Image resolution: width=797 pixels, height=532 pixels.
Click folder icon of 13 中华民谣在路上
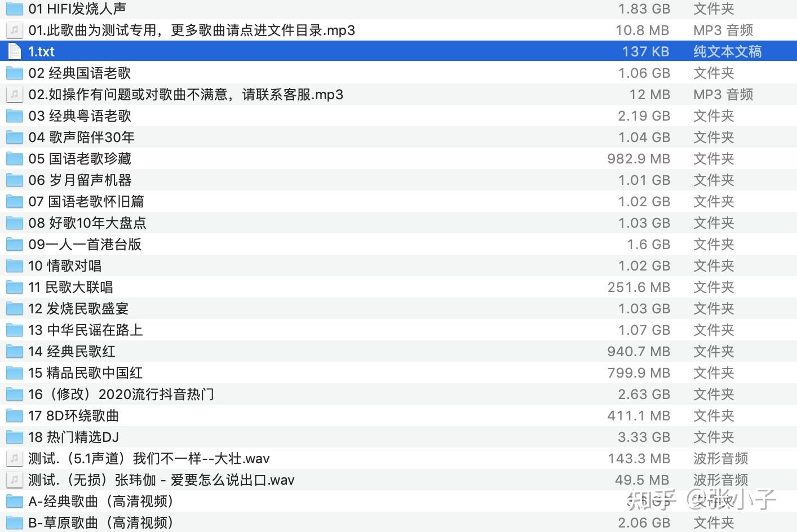pos(14,330)
